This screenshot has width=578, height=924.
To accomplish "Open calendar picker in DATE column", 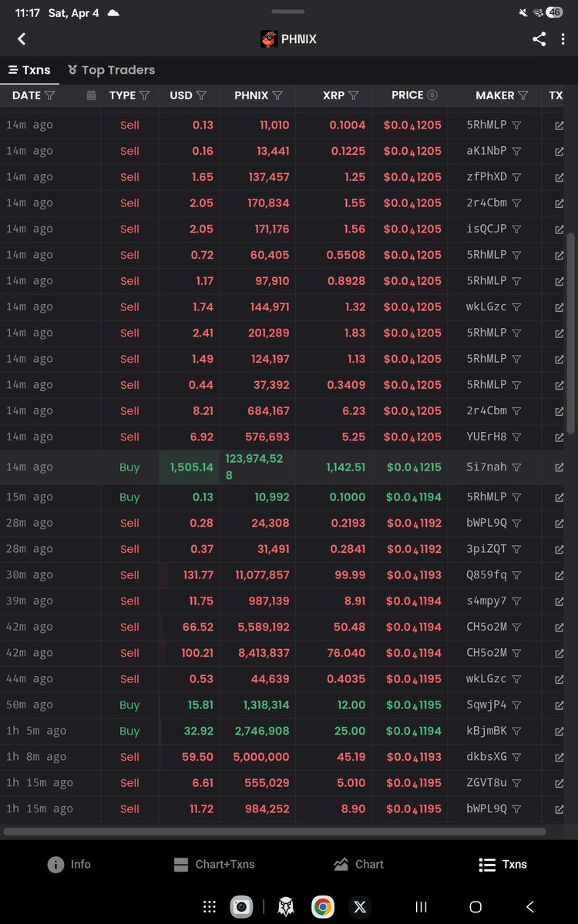I will tap(91, 95).
